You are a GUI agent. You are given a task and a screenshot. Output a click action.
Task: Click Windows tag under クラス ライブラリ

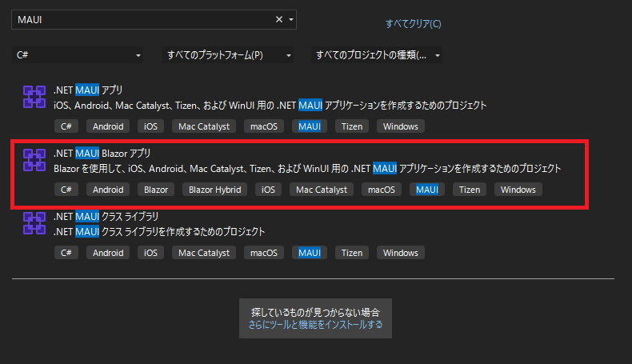click(401, 253)
